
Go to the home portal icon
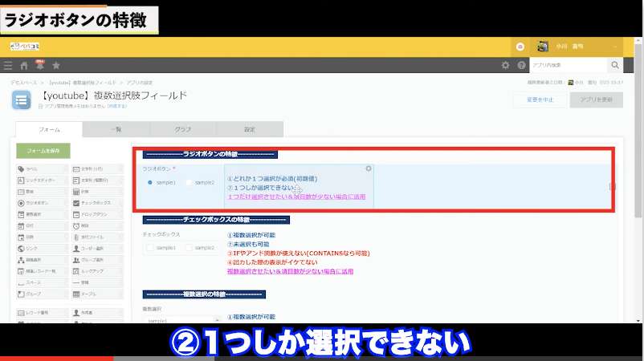pos(24,66)
